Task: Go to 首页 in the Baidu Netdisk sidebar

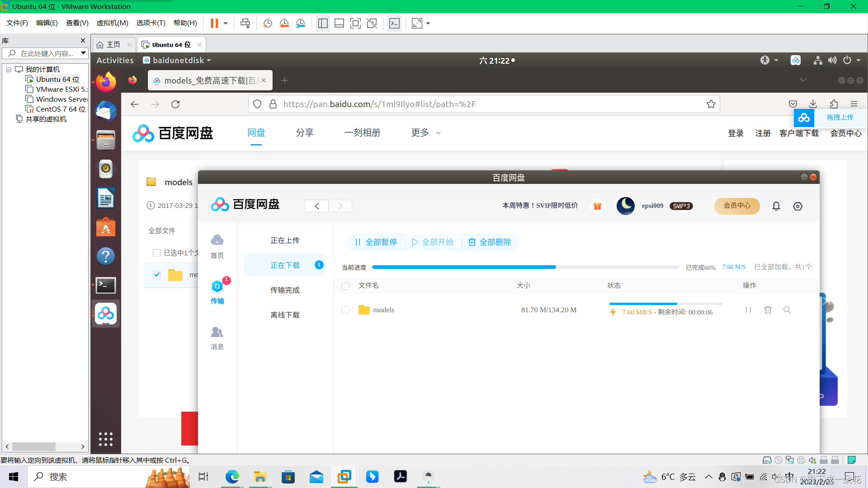Action: tap(217, 246)
